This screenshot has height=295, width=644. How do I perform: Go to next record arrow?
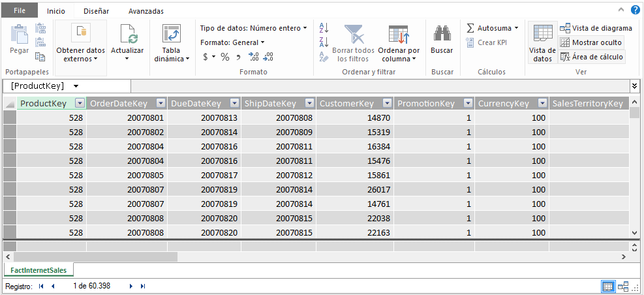pos(131,286)
